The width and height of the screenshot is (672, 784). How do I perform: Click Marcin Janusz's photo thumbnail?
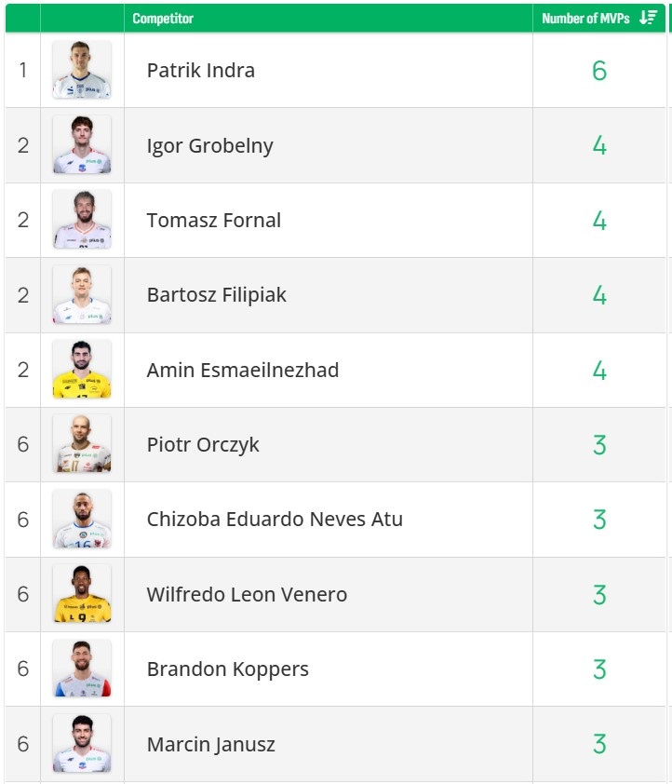point(82,743)
